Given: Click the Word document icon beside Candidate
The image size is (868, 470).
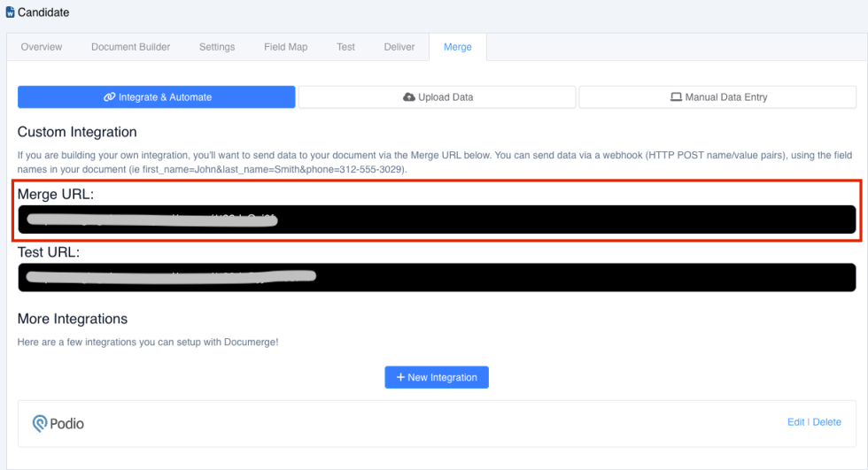Looking at the screenshot, I should click(x=10, y=12).
